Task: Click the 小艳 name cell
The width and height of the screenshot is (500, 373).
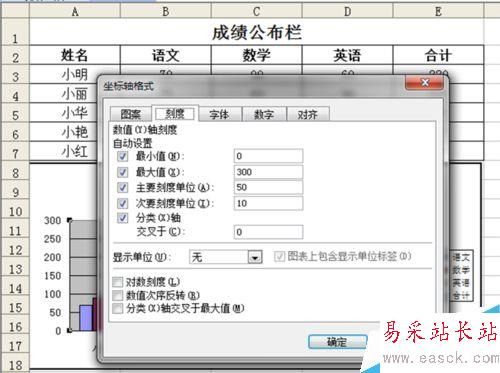Action: [75, 132]
